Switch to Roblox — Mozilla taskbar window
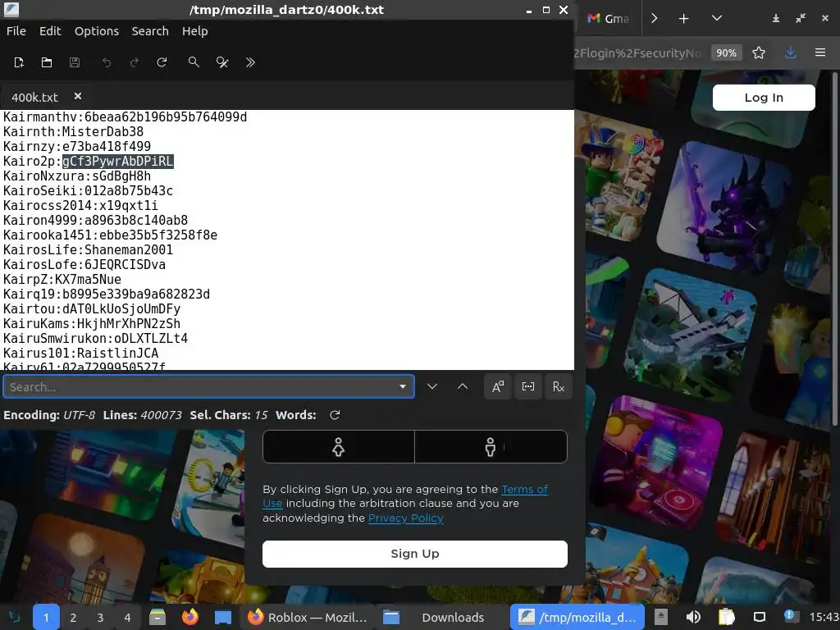Screen dimensions: 840x630 (308, 617)
